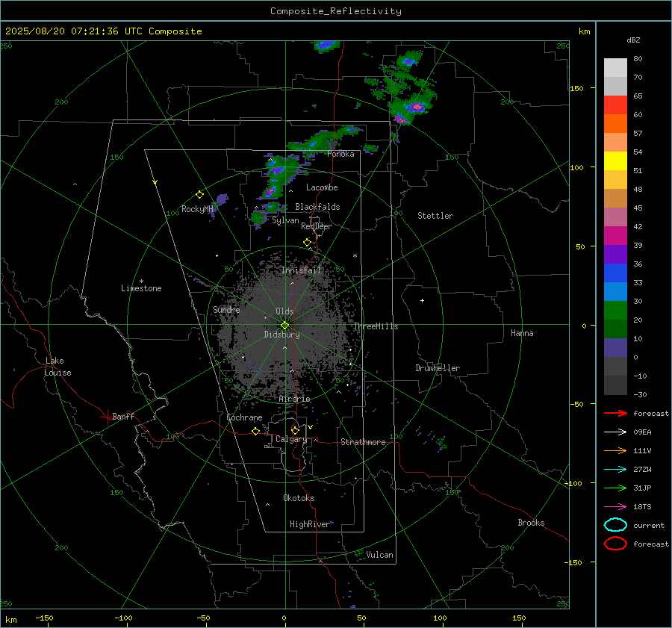This screenshot has width=672, height=628.
Task: Click the yellow diamond marker above Calgary
Action: (x=295, y=430)
